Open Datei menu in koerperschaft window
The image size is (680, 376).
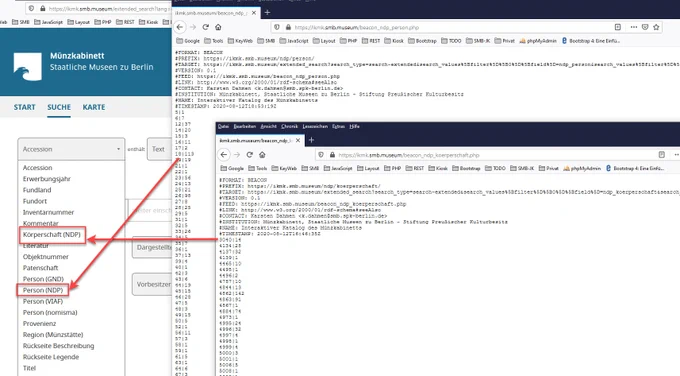pyautogui.click(x=223, y=126)
